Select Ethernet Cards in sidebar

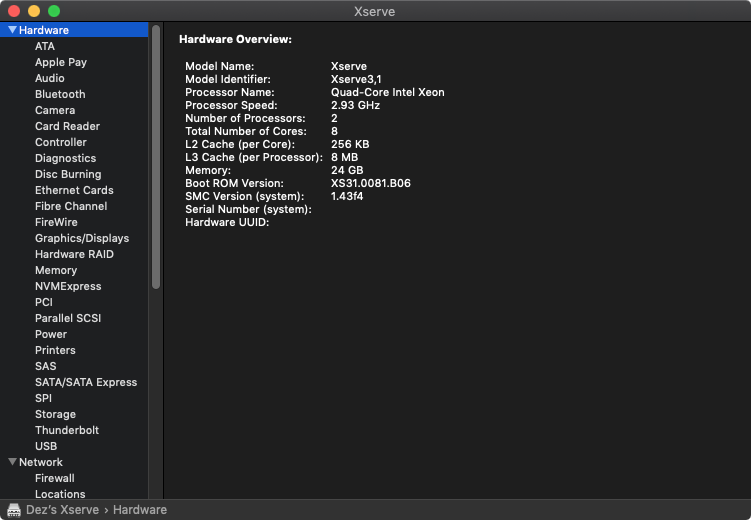point(74,190)
